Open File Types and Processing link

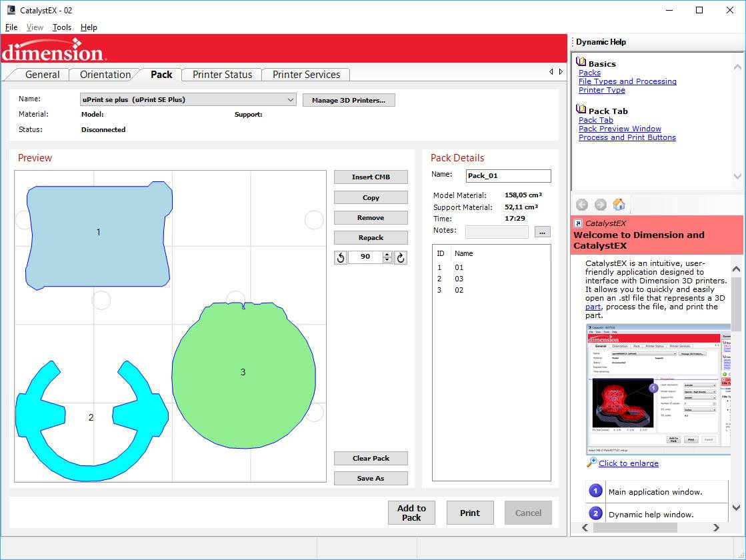tap(627, 81)
